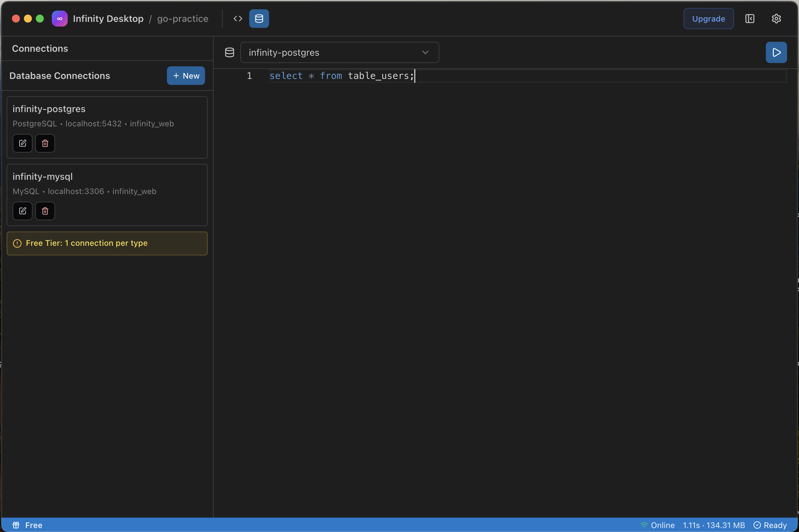The width and height of the screenshot is (799, 532).
Task: Click the database icon beside connection selector
Action: [x=230, y=52]
